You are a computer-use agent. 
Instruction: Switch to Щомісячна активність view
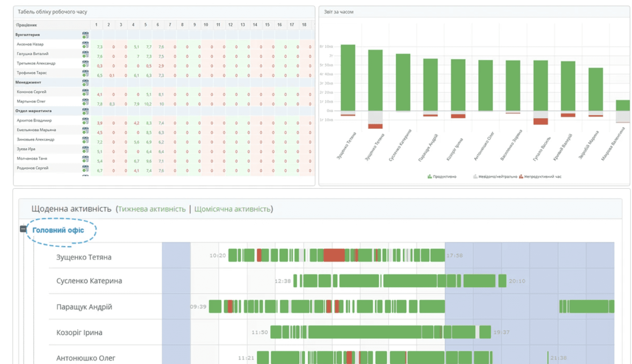tap(232, 209)
